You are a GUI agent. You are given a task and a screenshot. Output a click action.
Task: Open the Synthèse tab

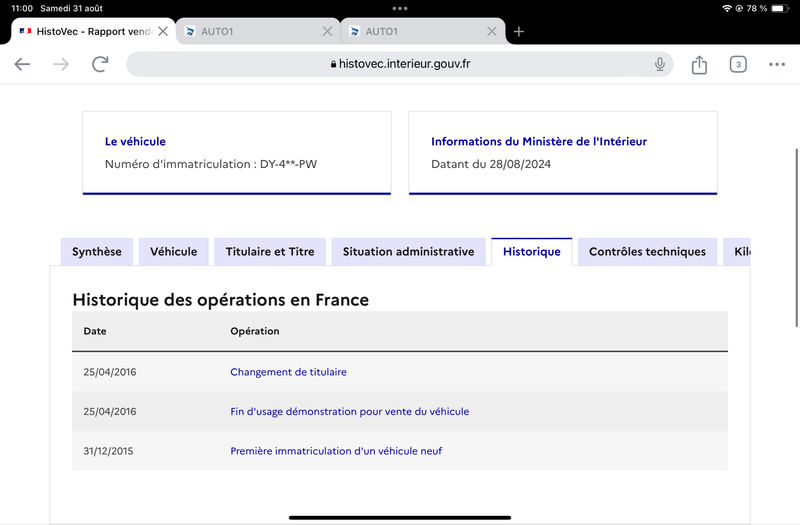click(97, 252)
